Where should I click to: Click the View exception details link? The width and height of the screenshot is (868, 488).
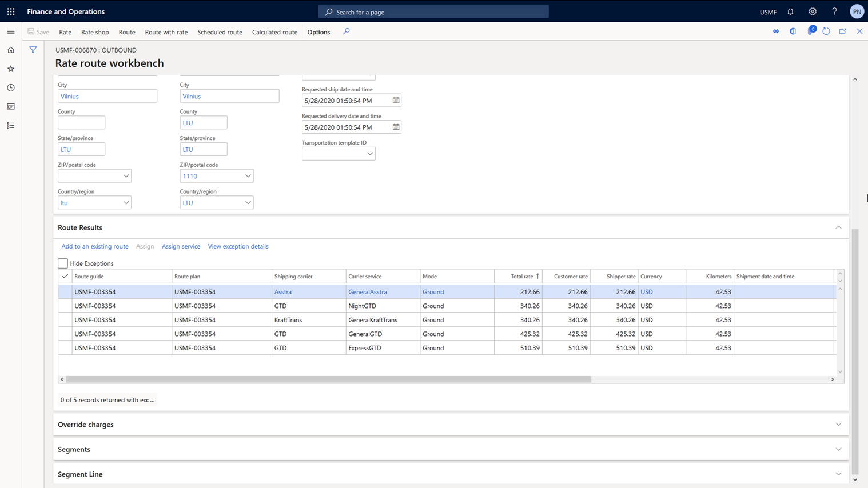pos(238,246)
